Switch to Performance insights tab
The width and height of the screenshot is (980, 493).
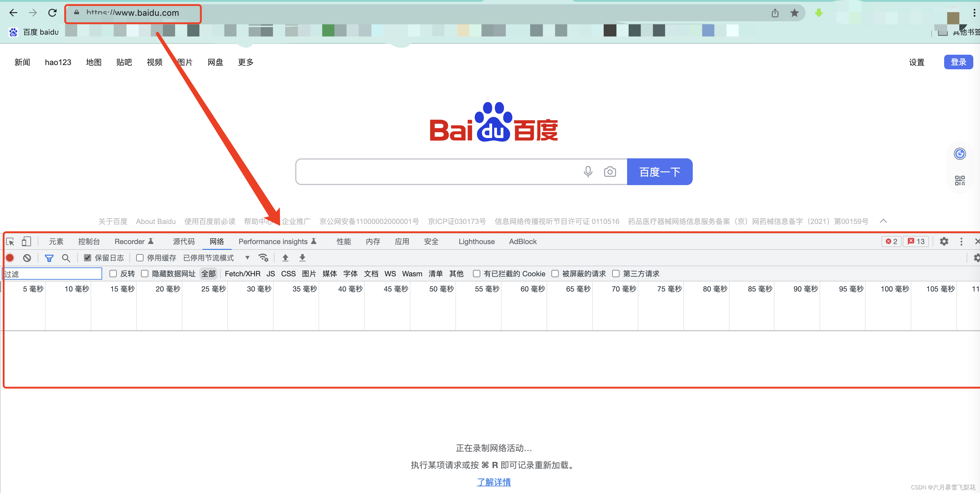pos(277,242)
